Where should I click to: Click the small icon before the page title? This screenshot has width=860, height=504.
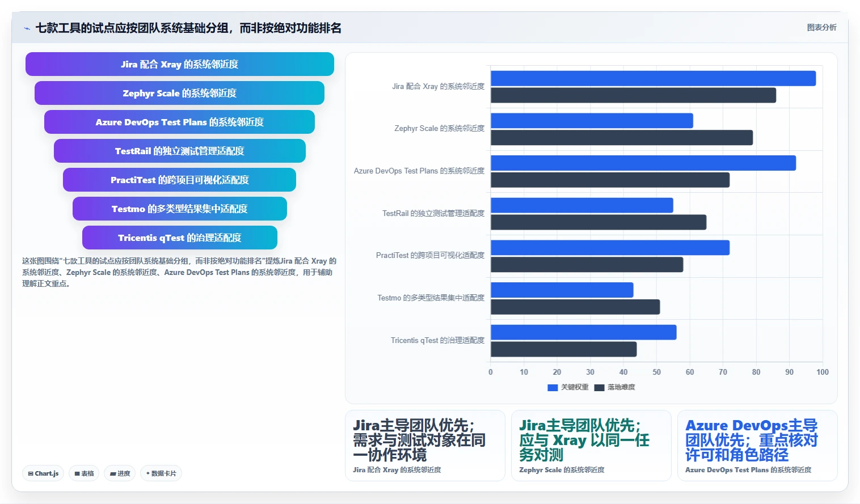coord(27,28)
